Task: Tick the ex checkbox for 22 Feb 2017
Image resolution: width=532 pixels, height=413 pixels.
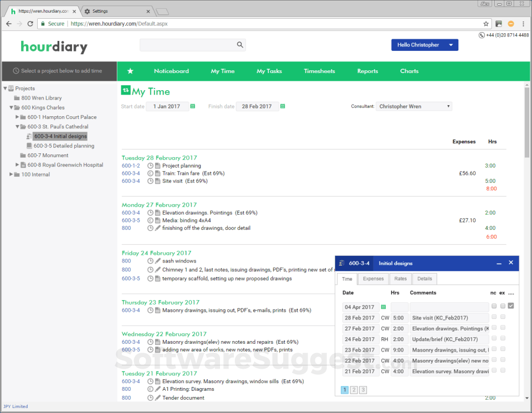Action: click(x=503, y=359)
